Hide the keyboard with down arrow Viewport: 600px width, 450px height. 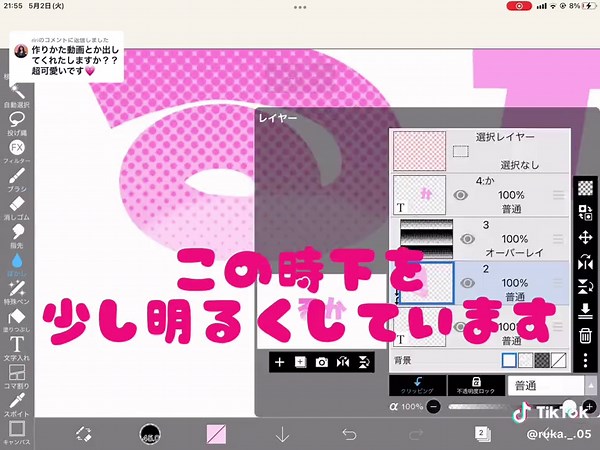(282, 435)
